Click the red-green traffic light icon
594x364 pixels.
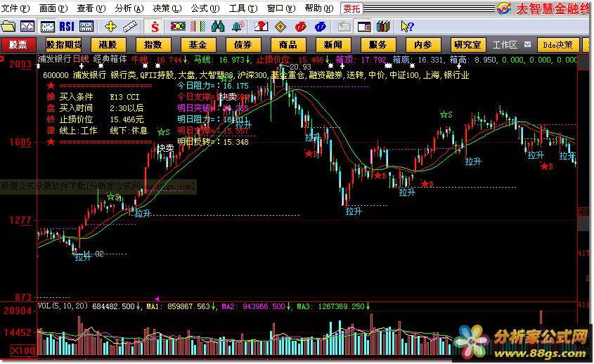178,27
